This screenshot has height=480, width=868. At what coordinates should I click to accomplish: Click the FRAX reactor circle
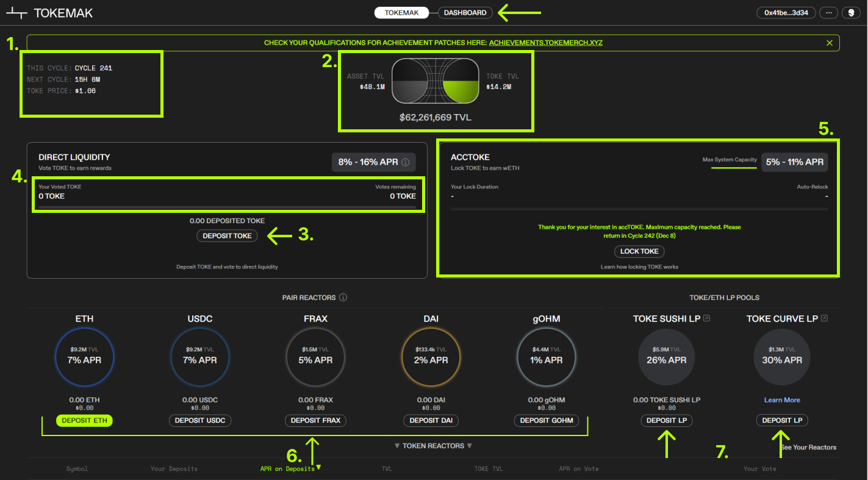315,356
